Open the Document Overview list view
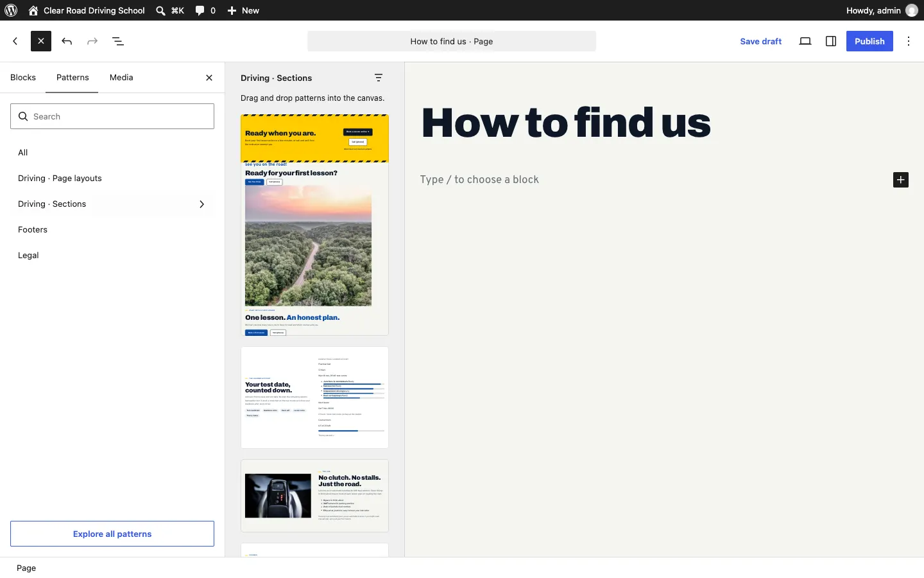 point(118,41)
